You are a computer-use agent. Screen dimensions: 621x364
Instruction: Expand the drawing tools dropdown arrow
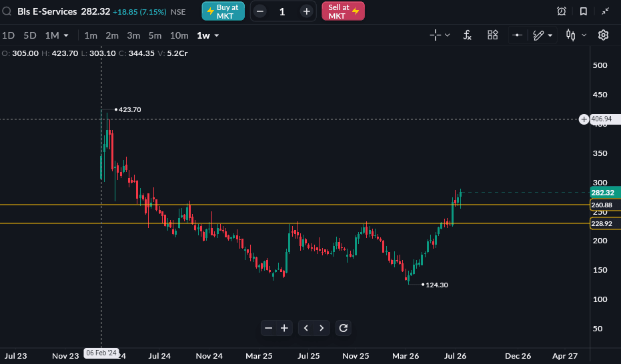pos(550,35)
